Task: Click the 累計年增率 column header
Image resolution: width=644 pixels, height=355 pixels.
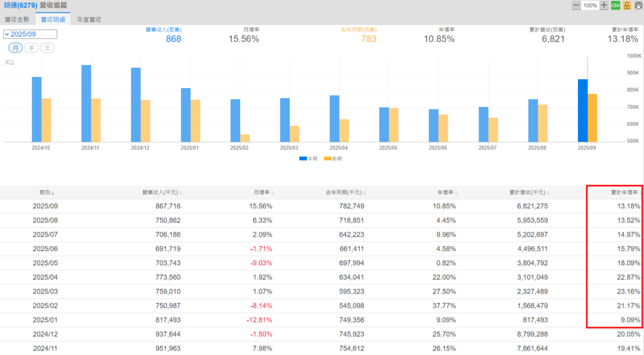Action: pyautogui.click(x=625, y=193)
